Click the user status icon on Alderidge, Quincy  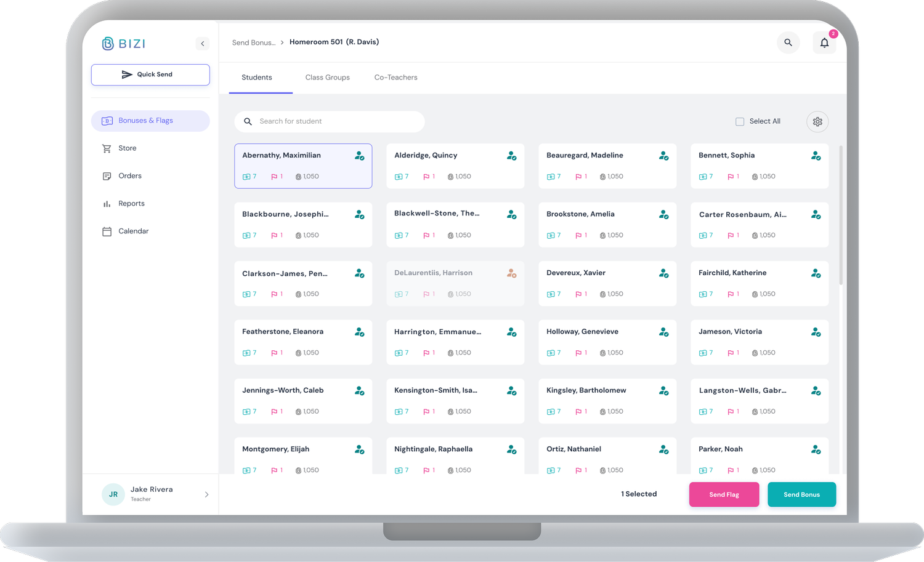tap(511, 156)
